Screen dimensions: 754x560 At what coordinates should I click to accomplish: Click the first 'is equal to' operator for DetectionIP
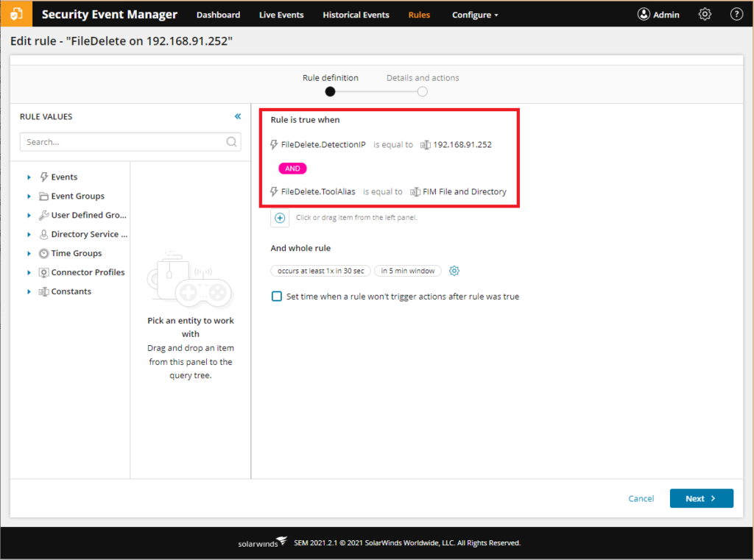coord(393,145)
